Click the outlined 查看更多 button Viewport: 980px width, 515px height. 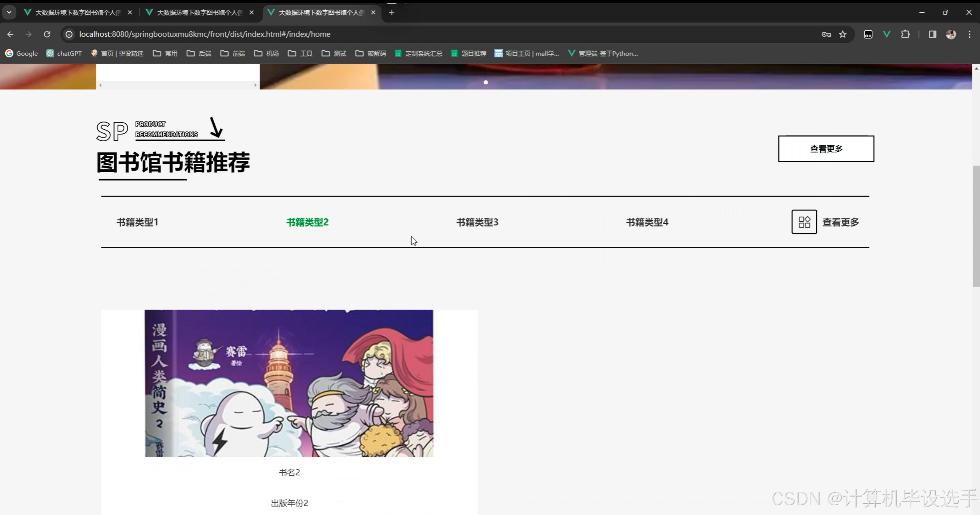click(826, 149)
